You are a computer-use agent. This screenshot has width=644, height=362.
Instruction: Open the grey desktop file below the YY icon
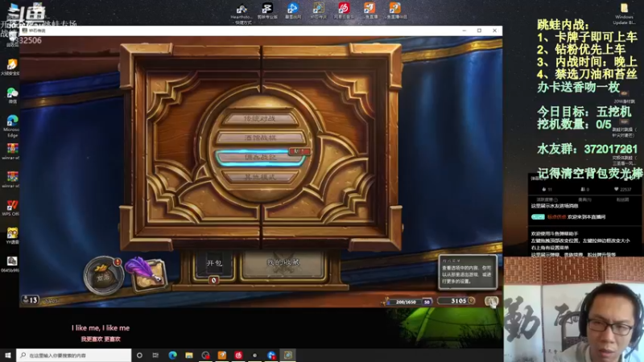tap(11, 264)
